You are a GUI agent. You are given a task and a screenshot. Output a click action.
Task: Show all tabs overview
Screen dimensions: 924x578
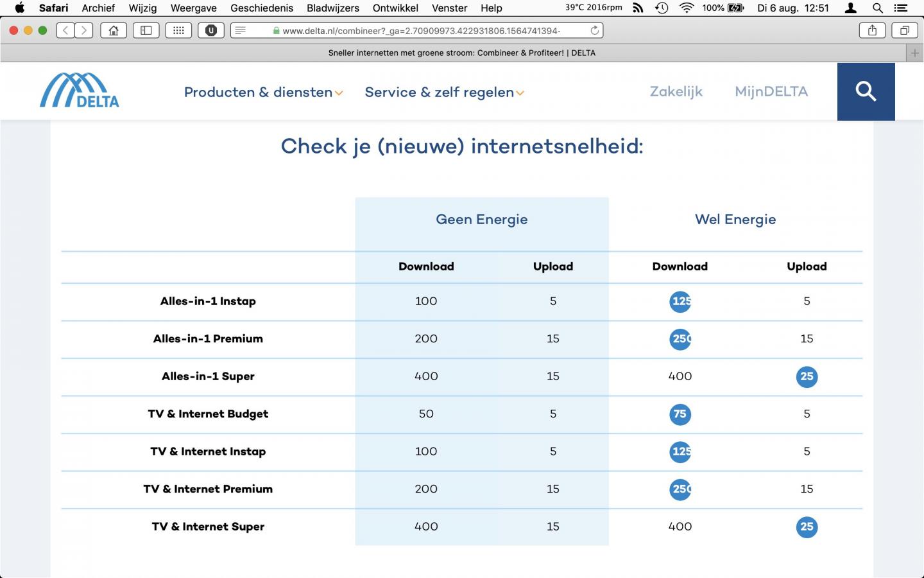click(x=904, y=30)
